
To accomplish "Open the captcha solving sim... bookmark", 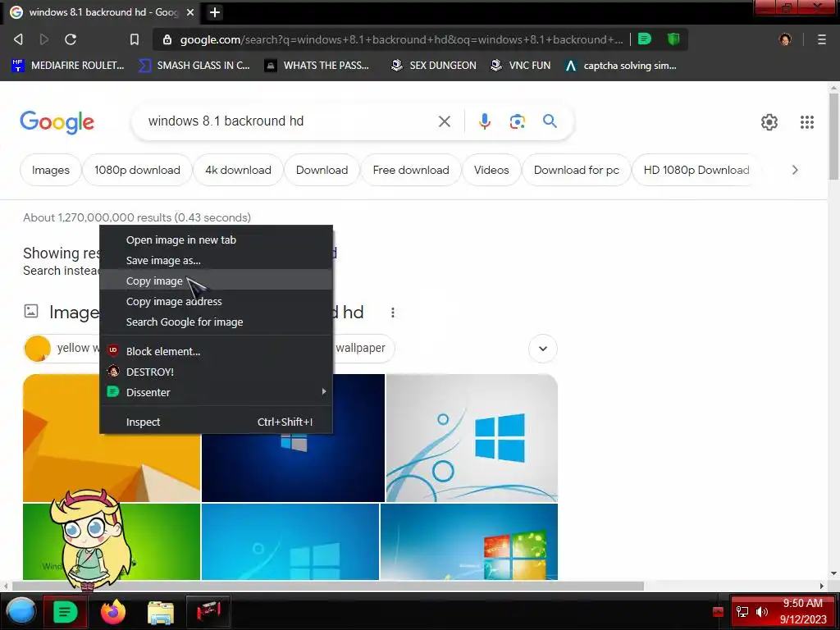I will click(x=621, y=66).
